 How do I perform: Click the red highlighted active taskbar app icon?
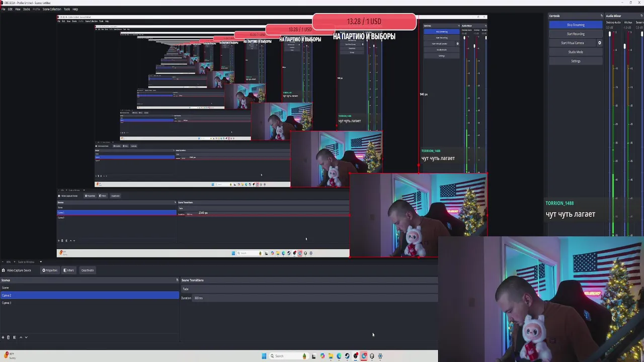point(364,356)
